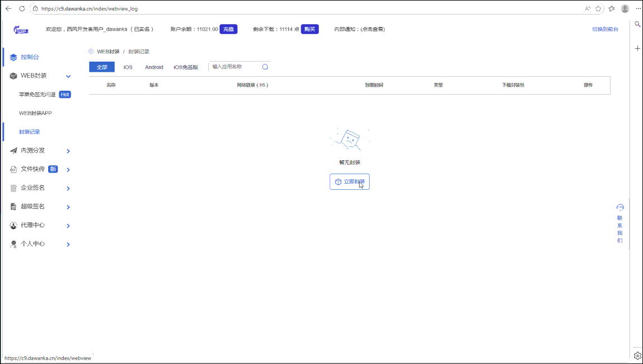This screenshot has height=364, width=643.
Task: Click the 个人中心 person icon
Action: 12,244
